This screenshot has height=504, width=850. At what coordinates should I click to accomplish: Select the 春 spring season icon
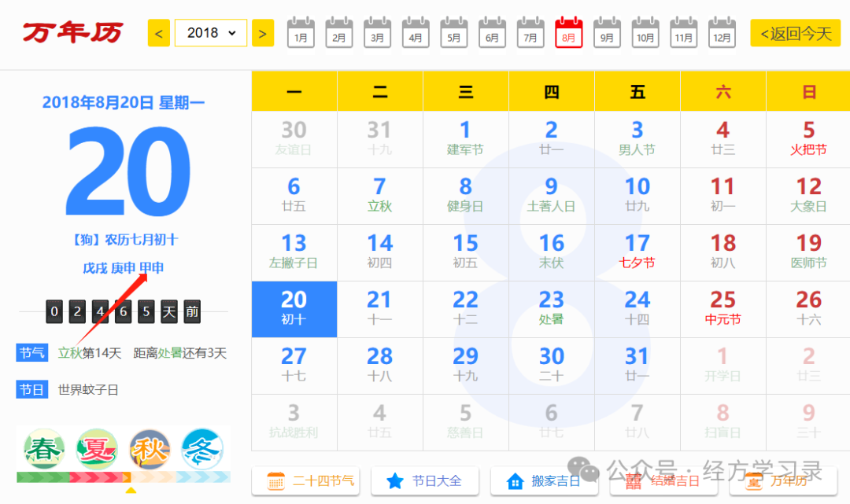coord(43,450)
